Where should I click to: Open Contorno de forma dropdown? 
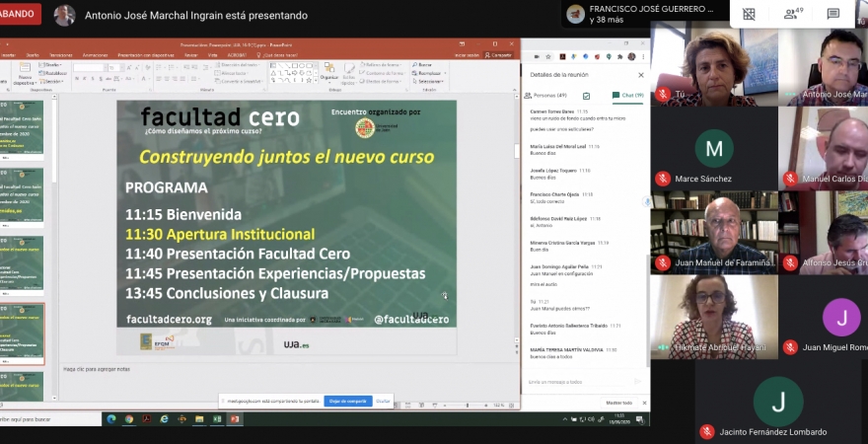click(x=383, y=73)
